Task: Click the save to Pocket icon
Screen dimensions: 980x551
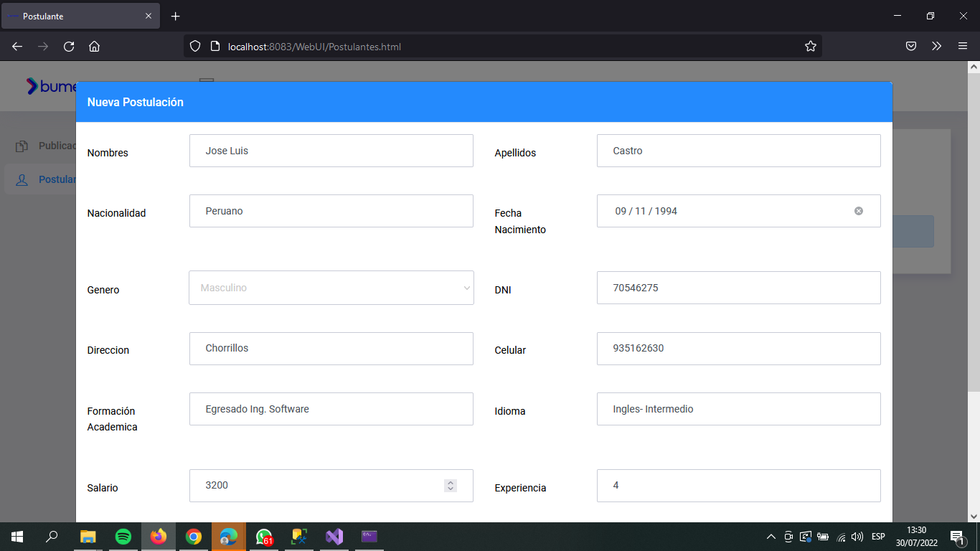Action: coord(911,45)
